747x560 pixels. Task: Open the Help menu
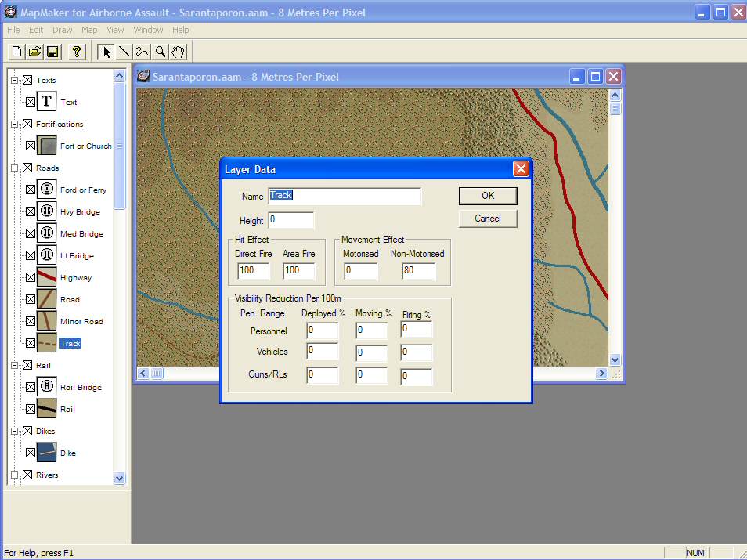coord(181,30)
